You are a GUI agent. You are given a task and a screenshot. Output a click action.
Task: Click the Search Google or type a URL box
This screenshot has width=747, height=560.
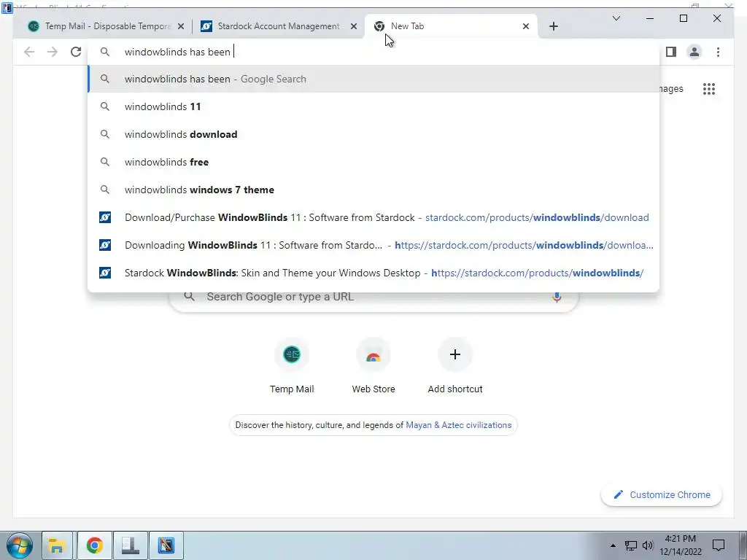(x=373, y=297)
